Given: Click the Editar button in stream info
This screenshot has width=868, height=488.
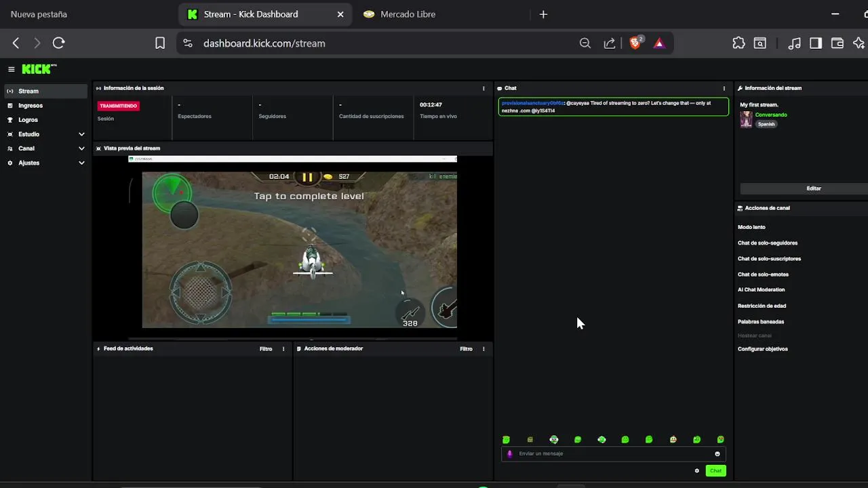Looking at the screenshot, I should (814, 188).
